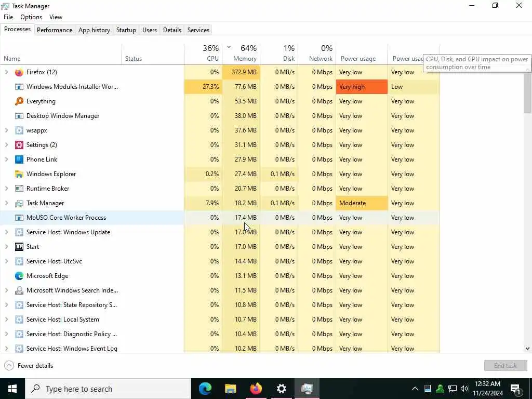Click the Everything search process icon

pos(19,101)
